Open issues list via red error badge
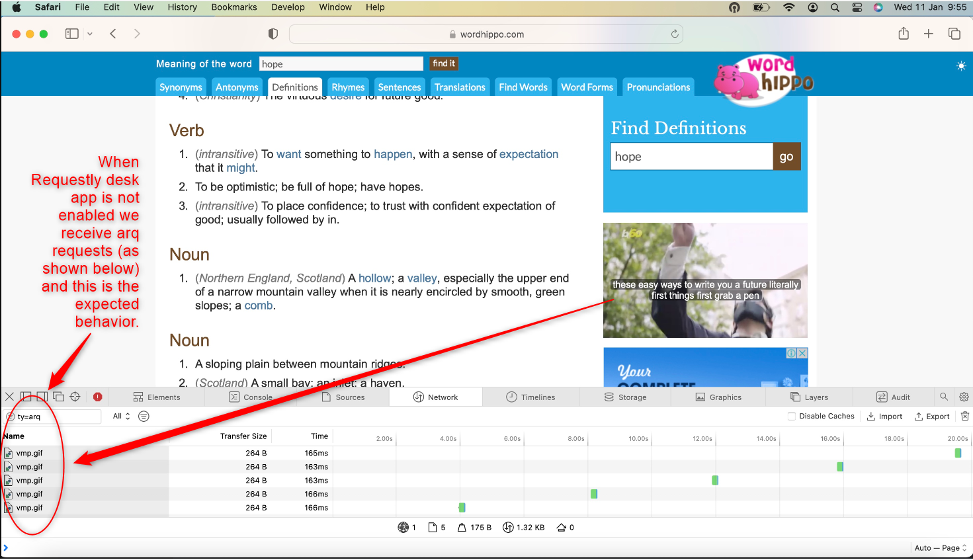This screenshot has width=973, height=560. tap(97, 397)
